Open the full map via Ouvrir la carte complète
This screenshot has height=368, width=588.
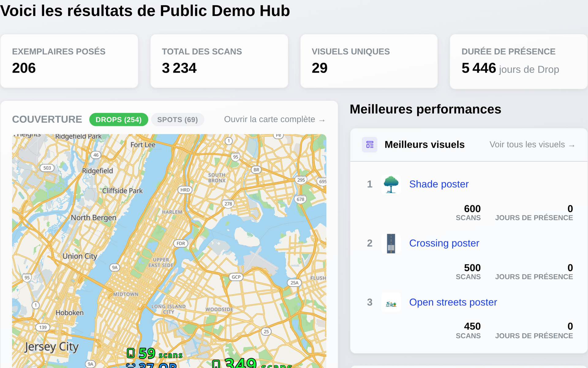point(275,119)
